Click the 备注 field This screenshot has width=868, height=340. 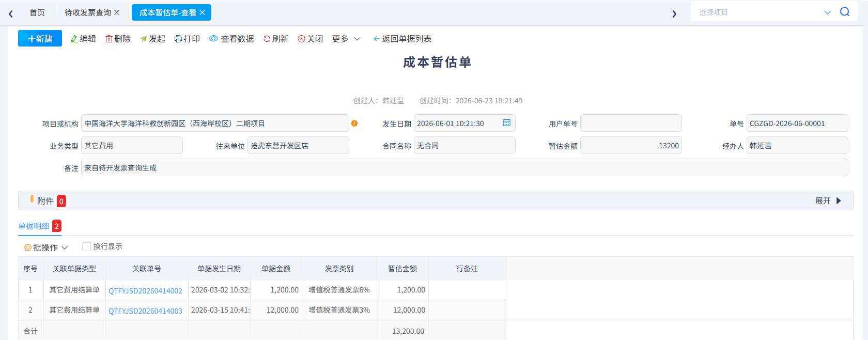coord(464,167)
